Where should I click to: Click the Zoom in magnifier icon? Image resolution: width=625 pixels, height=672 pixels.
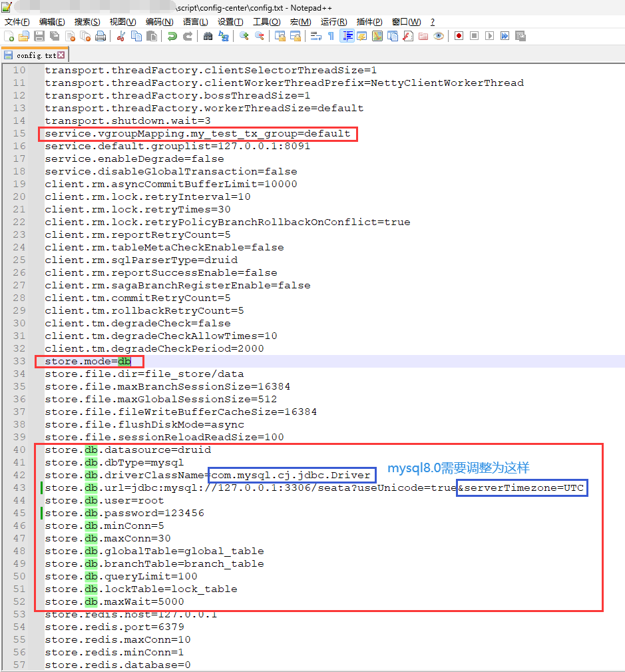[x=244, y=36]
